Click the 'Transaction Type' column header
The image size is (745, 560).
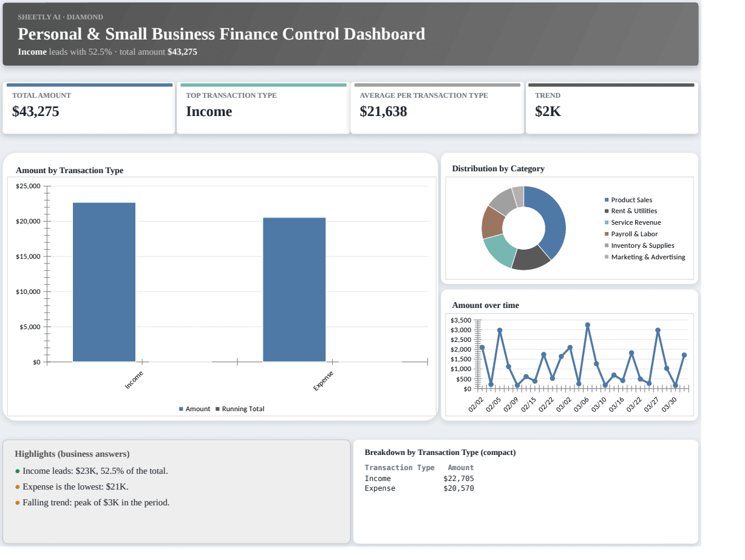click(400, 468)
